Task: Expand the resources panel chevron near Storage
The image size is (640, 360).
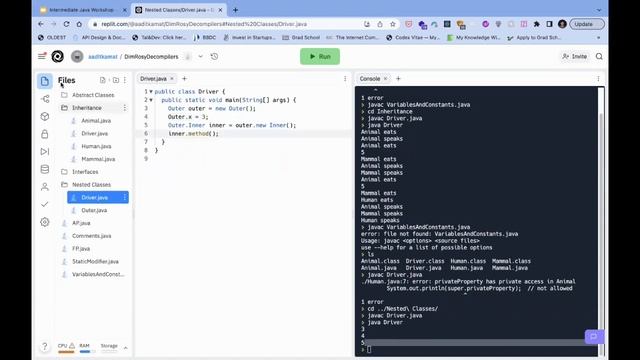Action: [126, 348]
